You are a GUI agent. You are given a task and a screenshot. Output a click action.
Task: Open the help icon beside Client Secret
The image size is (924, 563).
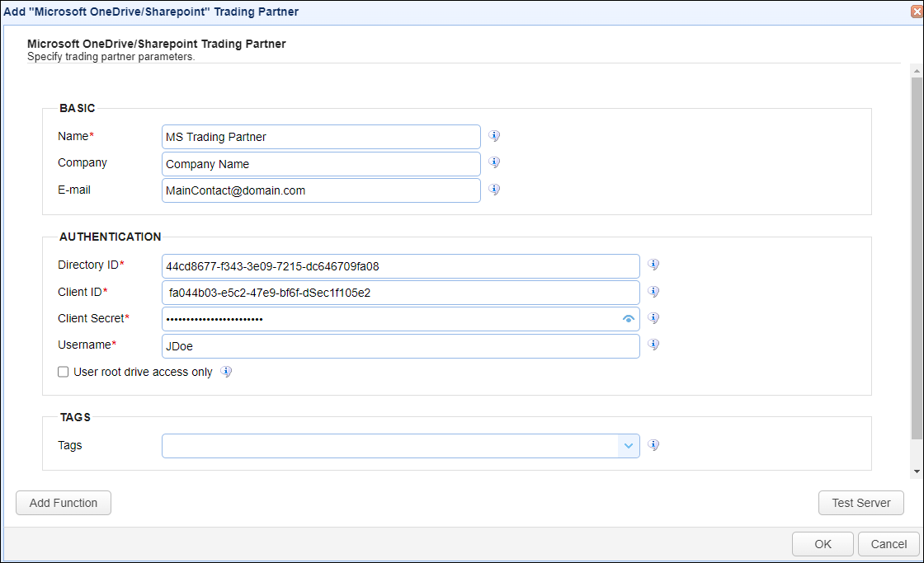(x=653, y=318)
